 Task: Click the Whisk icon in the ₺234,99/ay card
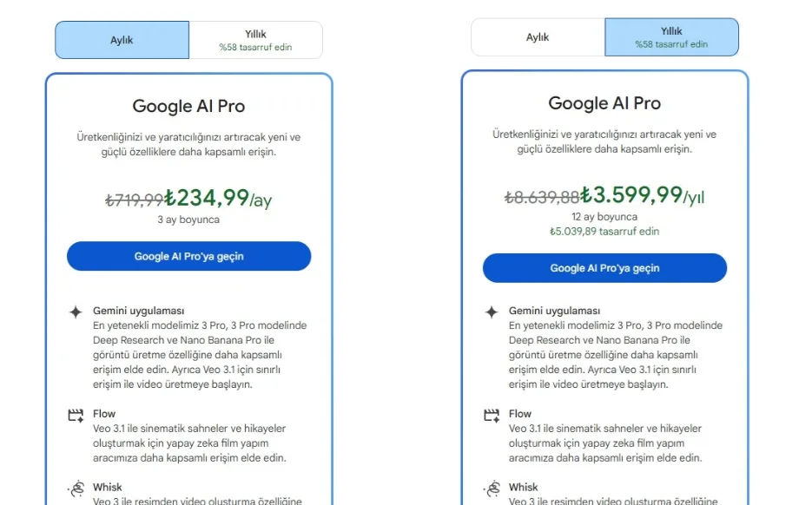pyautogui.click(x=76, y=489)
